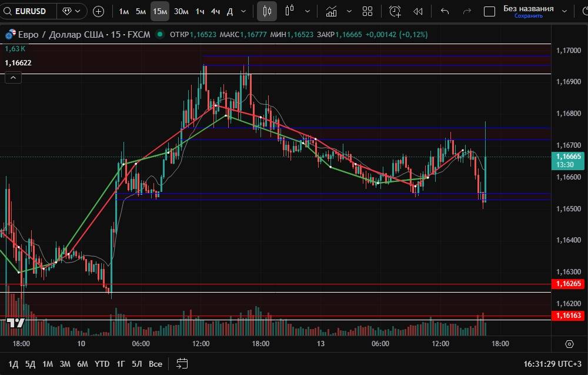Click the 16:31:29 UTC+3 timezone selector
Screen dimensions: 588x375
click(x=553, y=364)
